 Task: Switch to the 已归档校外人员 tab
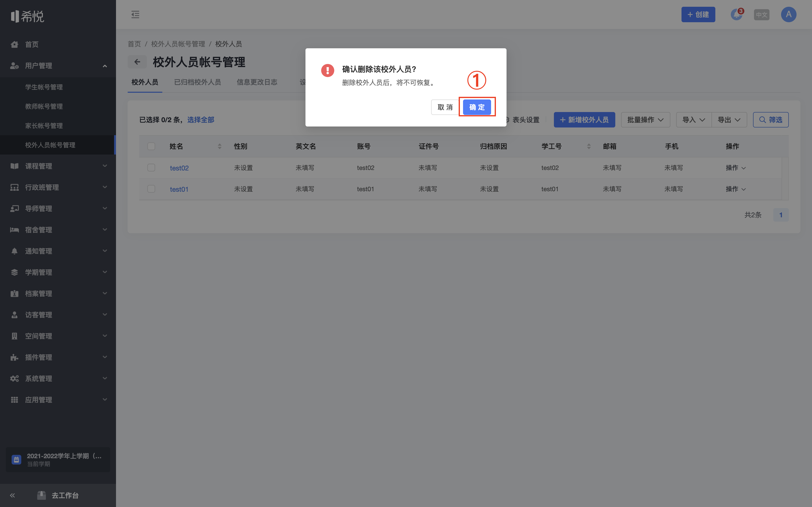pos(197,82)
